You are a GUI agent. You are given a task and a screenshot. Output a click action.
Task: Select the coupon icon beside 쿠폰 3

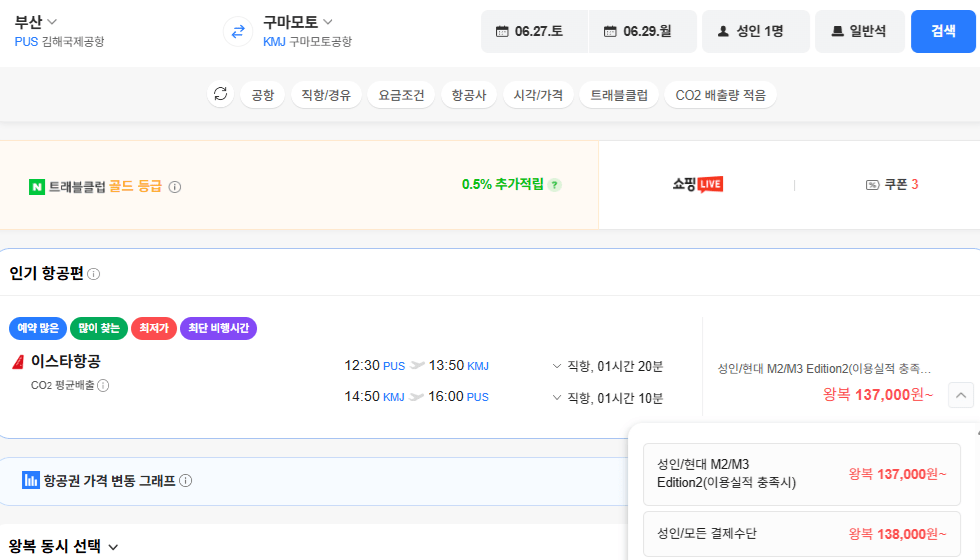[872, 184]
